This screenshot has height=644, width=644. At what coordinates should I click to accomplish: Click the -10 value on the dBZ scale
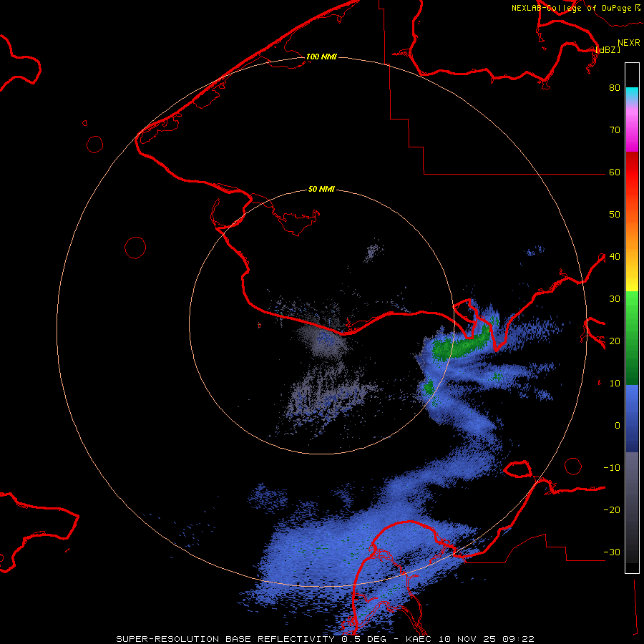tap(612, 468)
